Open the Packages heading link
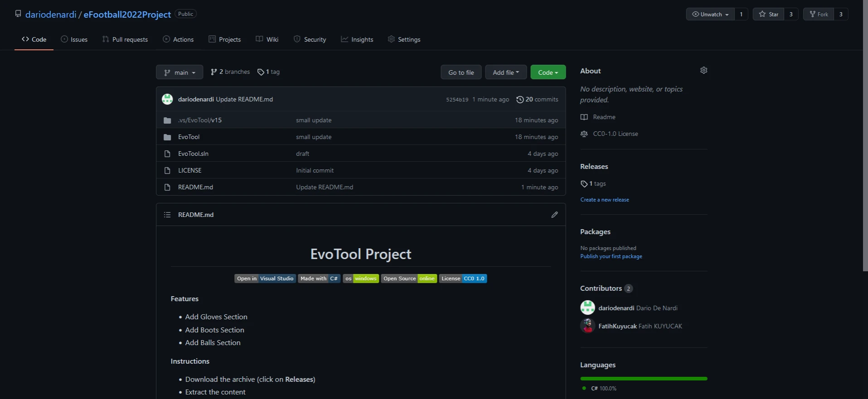The height and width of the screenshot is (399, 868). (x=595, y=232)
